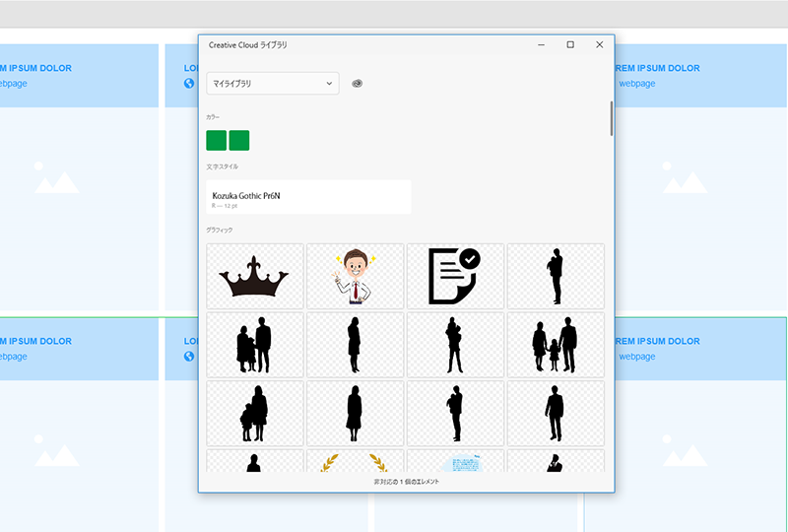
Task: Click the Creative Cloud icon beside library dropdown
Action: coord(357,84)
